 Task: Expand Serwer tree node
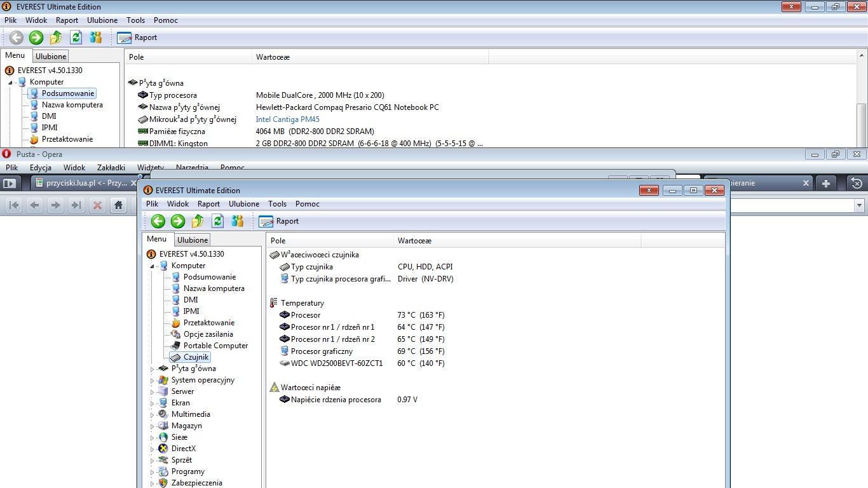153,392
